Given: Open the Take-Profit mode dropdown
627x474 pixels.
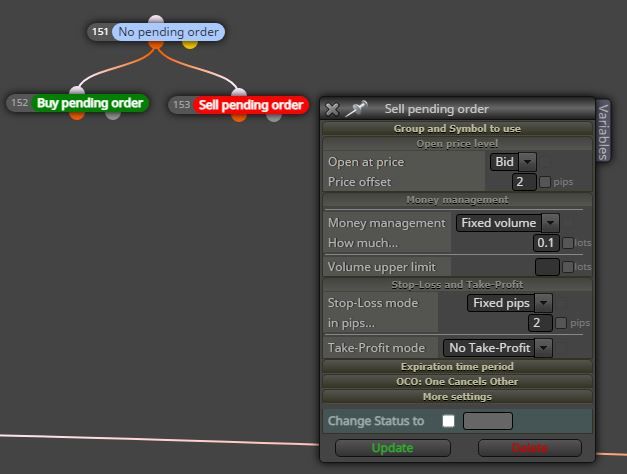Looking at the screenshot, I should (498, 348).
